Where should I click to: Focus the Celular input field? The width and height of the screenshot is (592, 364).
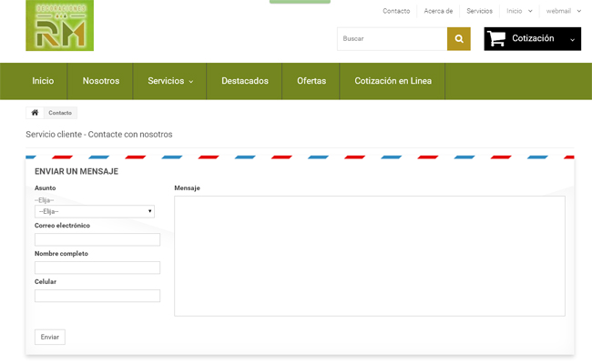(x=97, y=296)
